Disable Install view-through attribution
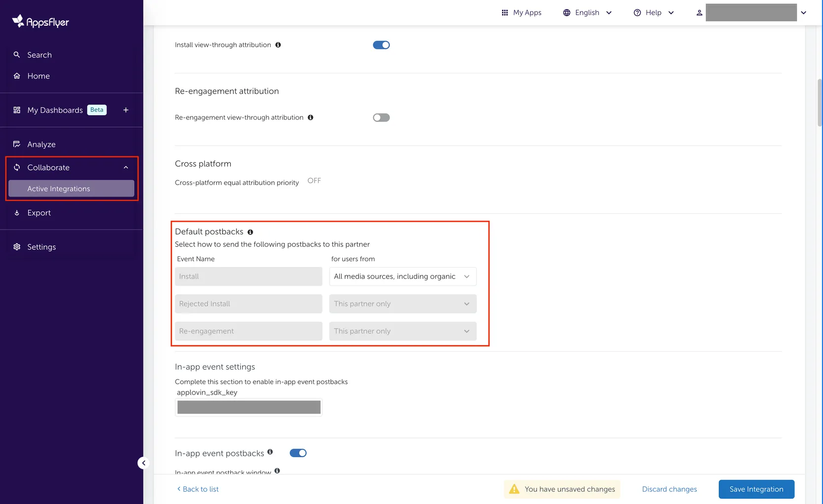 coord(381,44)
